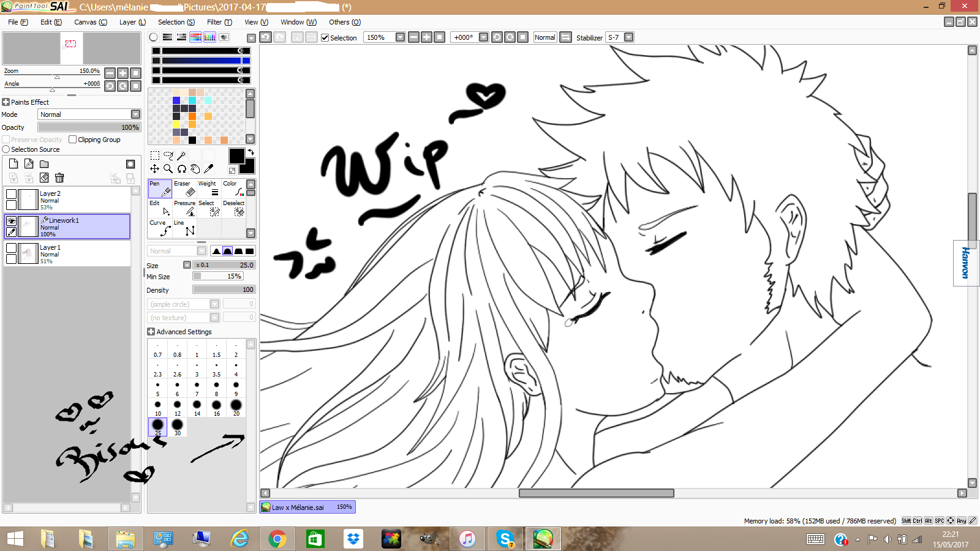Choose the Select pen tool
The image size is (980, 551).
[x=209, y=208]
